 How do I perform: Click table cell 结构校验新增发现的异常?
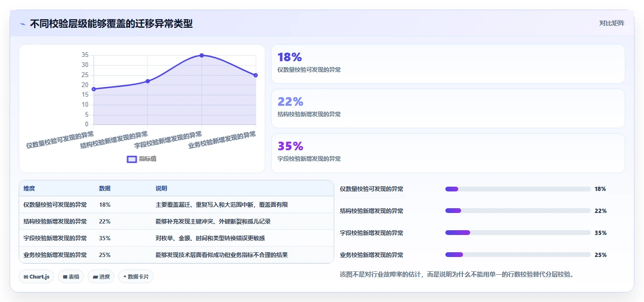coord(55,222)
